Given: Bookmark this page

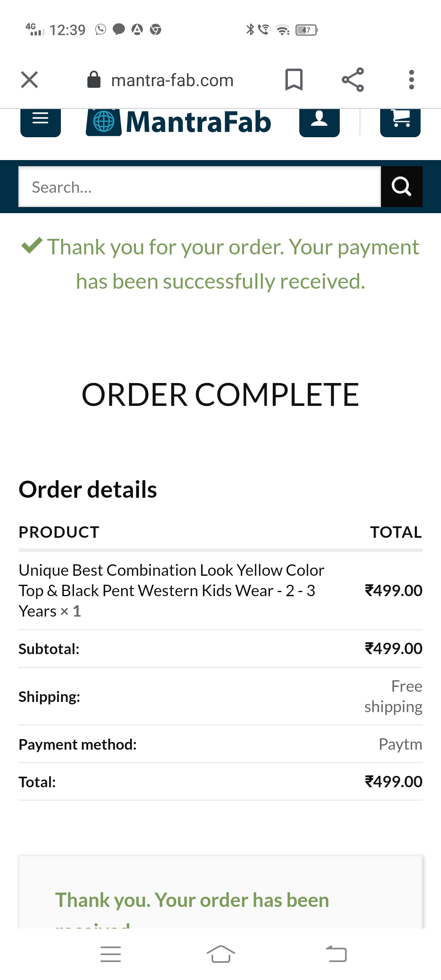Looking at the screenshot, I should pos(294,80).
